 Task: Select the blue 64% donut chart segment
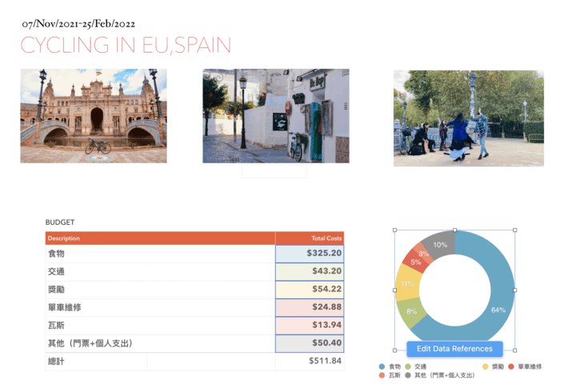coord(496,308)
